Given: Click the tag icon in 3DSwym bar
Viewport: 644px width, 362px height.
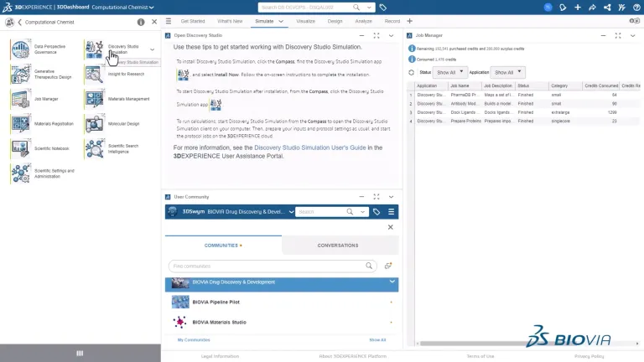Looking at the screenshot, I should tap(377, 212).
